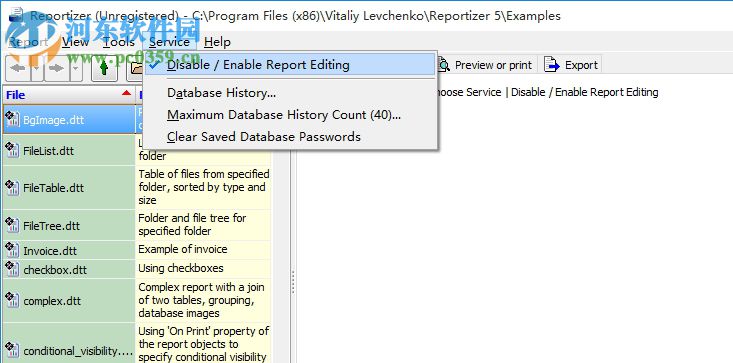Click the red sort arrow in File header
Screen dimensions: 733x363
pos(126,93)
